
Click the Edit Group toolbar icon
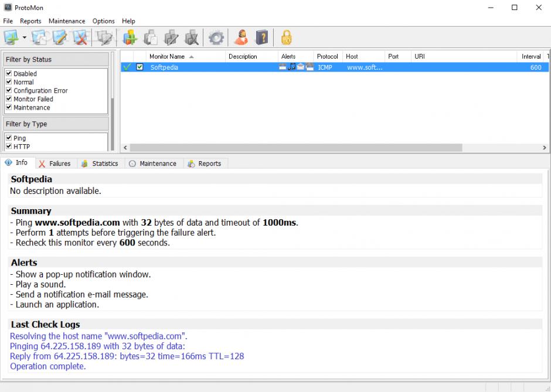click(x=172, y=38)
